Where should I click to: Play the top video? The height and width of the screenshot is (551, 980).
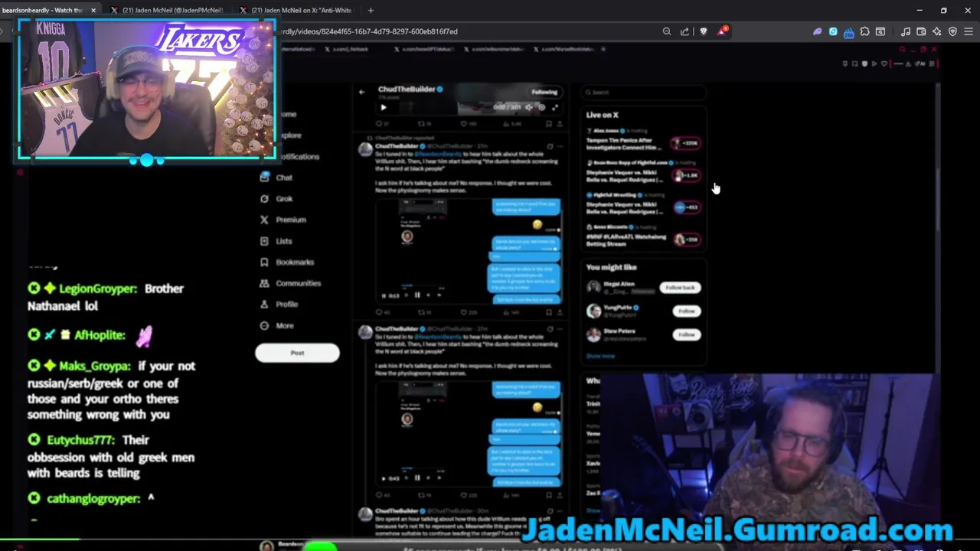384,108
